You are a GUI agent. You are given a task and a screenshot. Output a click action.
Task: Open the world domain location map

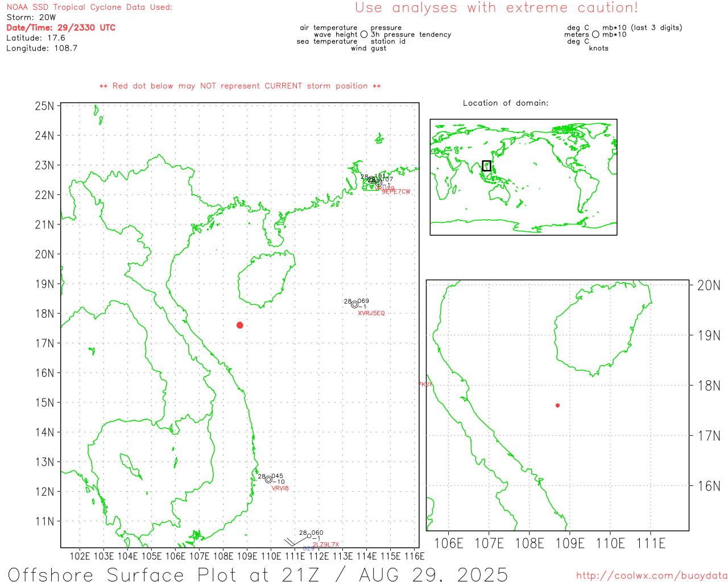tap(523, 177)
